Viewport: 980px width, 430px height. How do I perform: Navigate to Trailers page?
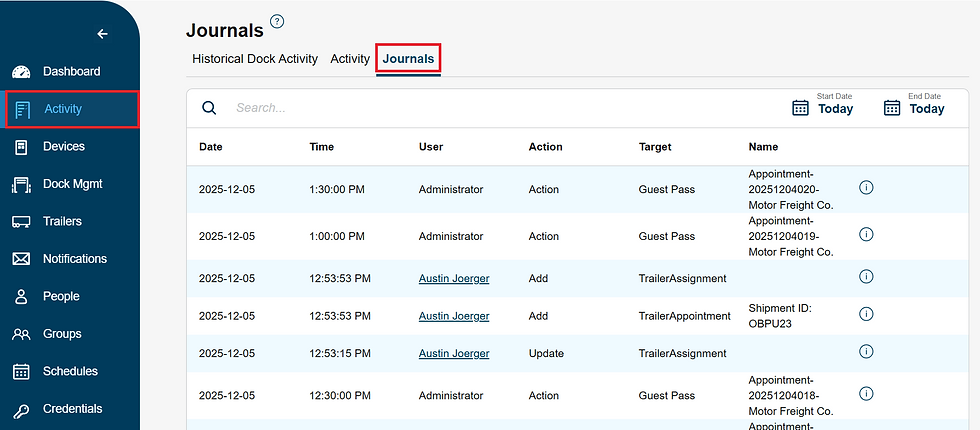click(x=62, y=221)
